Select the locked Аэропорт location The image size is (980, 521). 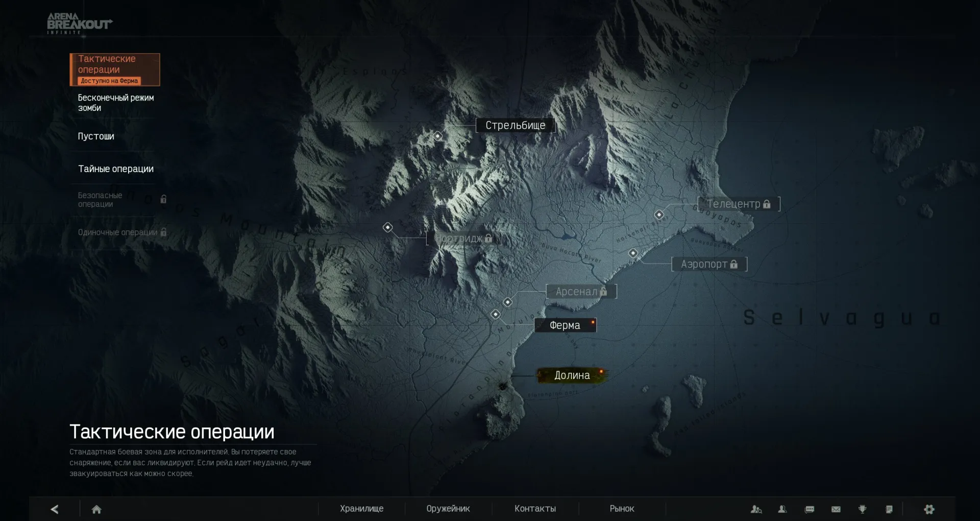709,264
